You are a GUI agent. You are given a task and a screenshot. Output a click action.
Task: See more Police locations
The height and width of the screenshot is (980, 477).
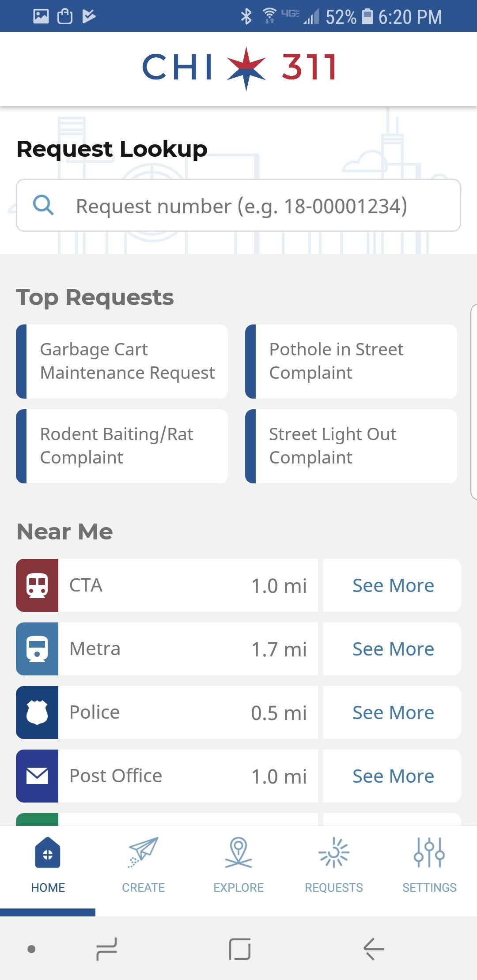pyautogui.click(x=392, y=712)
